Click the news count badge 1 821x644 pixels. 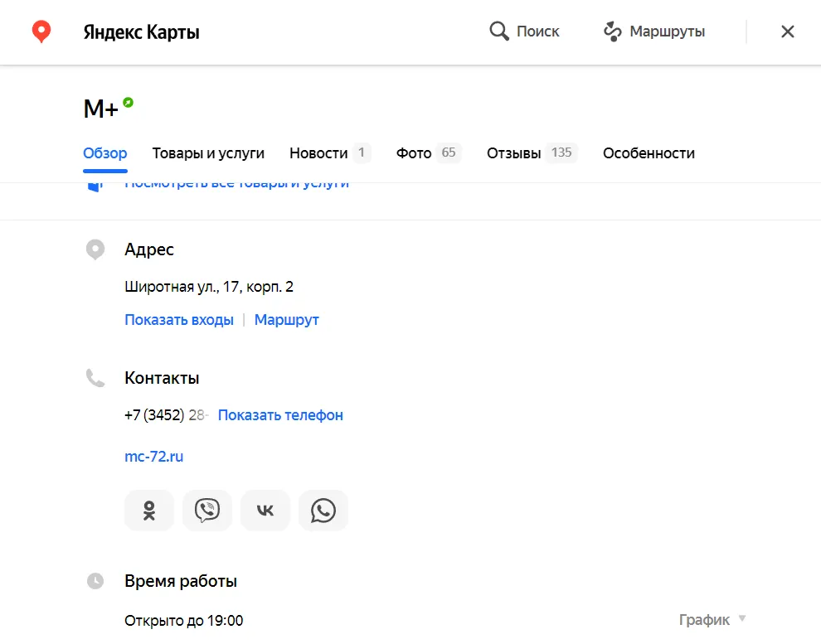point(362,153)
